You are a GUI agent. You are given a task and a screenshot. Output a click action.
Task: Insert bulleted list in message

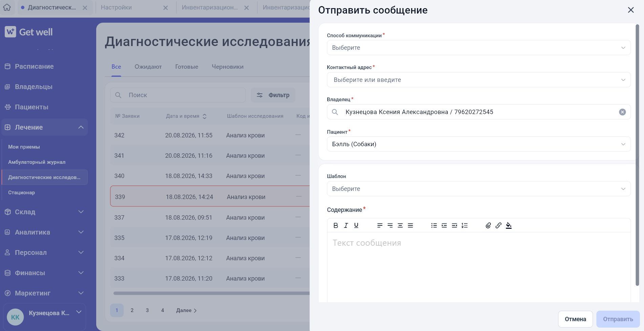click(x=434, y=225)
